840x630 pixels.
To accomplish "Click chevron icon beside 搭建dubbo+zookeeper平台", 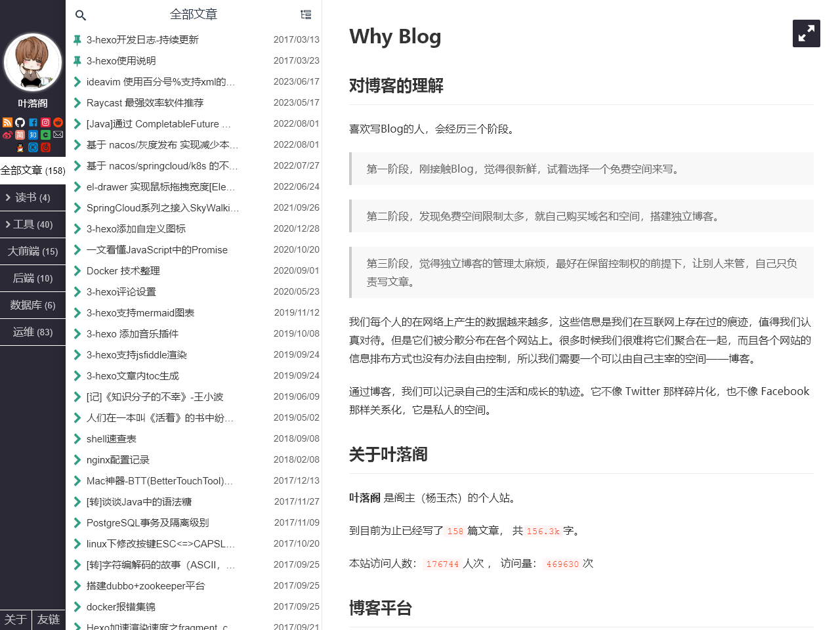I will [x=77, y=586].
